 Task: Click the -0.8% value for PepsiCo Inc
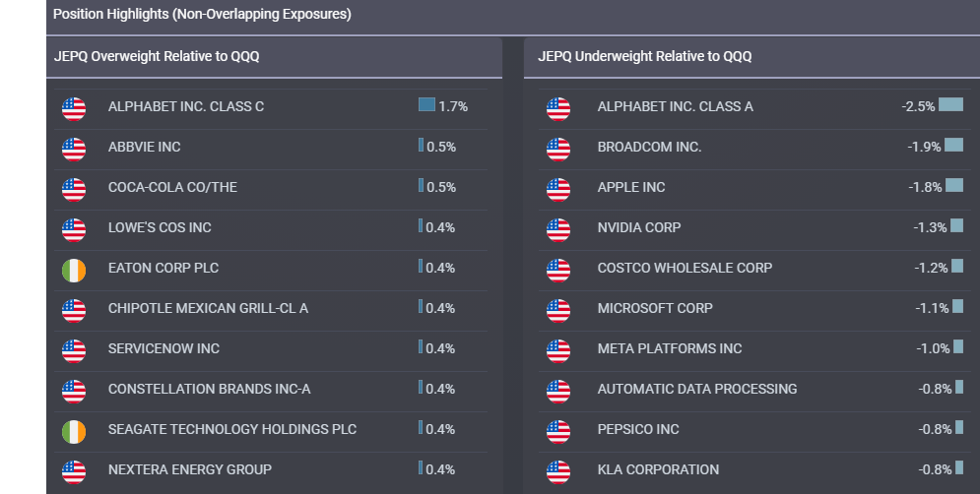point(935,429)
